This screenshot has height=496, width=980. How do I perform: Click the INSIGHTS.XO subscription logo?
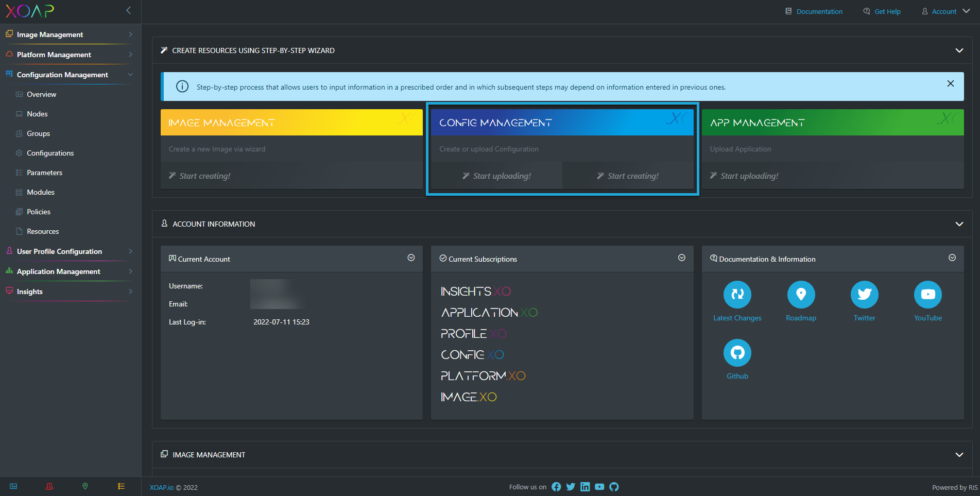point(476,292)
